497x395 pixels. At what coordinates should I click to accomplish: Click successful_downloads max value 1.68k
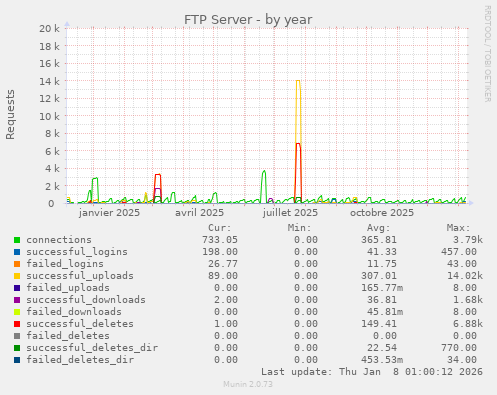[468, 300]
